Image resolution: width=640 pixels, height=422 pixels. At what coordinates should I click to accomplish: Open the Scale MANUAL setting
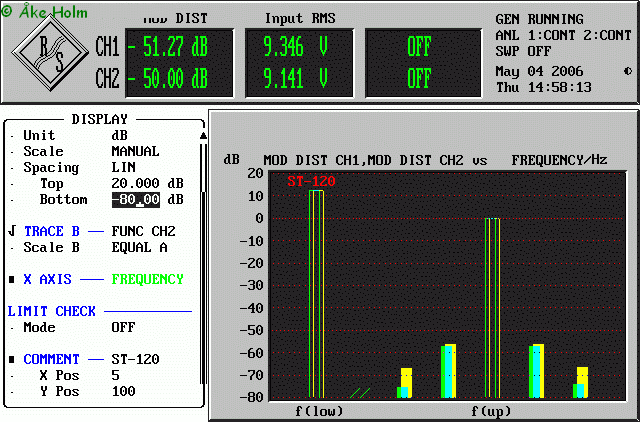[135, 151]
